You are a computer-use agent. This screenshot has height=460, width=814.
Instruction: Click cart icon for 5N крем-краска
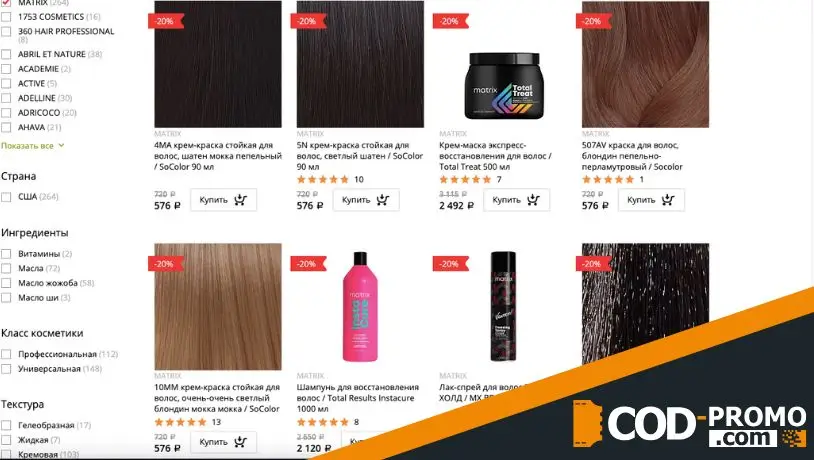(383, 200)
